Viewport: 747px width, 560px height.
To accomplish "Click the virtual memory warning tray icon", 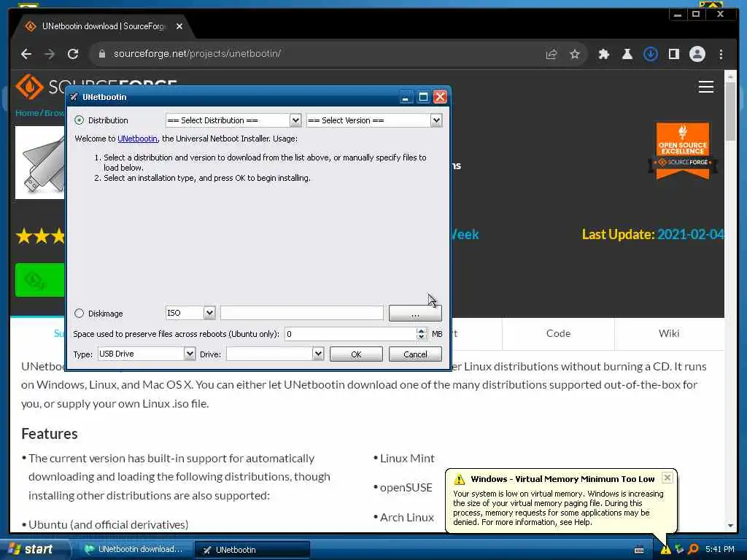I will point(665,550).
